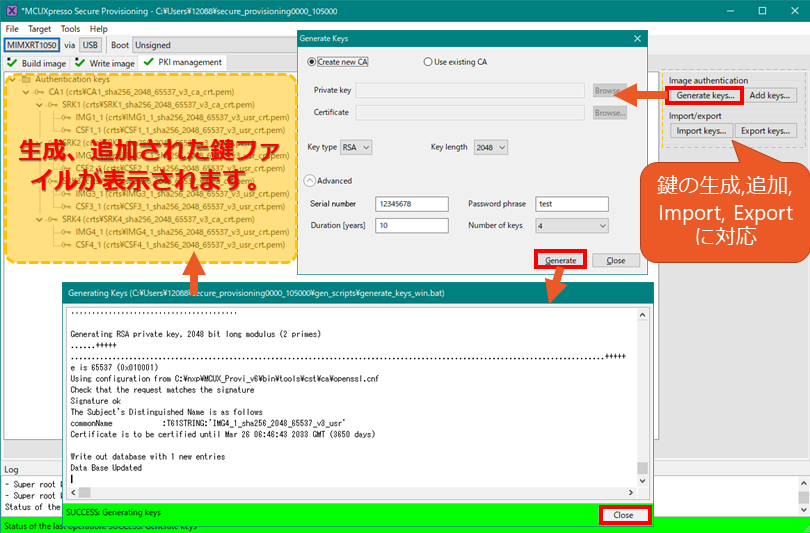Open the Tools menu
810x533 pixels.
pyautogui.click(x=70, y=29)
